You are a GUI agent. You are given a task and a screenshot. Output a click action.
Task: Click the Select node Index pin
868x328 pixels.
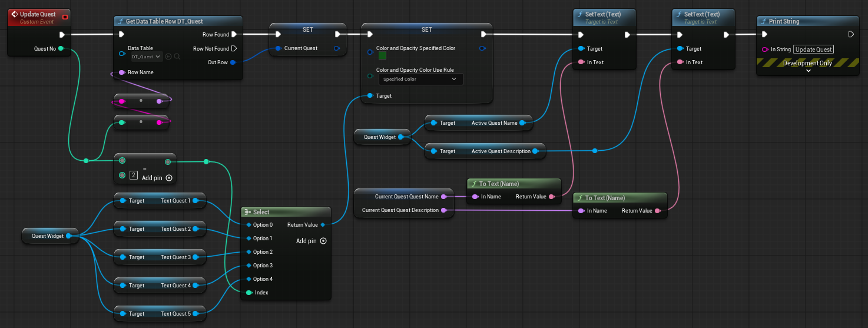coord(249,293)
